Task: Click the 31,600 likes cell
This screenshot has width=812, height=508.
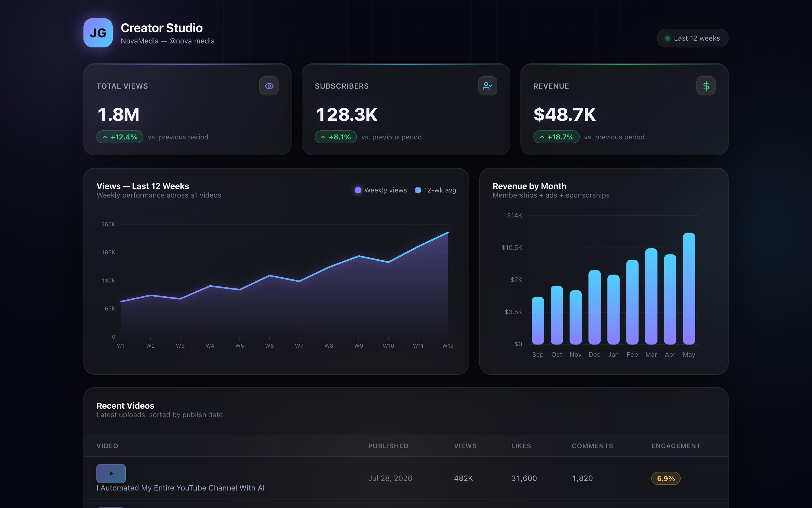Action: pos(524,478)
